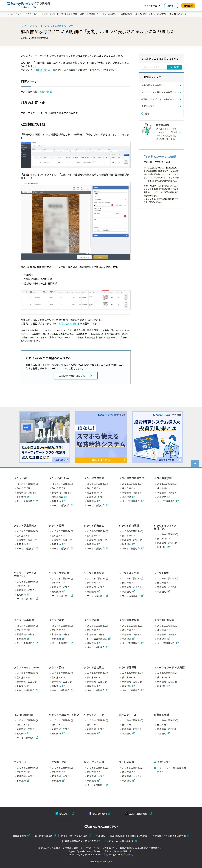Open breadcrumb link 新機能・サービス向上のお知らせ
Viewport: 202px width, 868px height.
(x=103, y=14)
